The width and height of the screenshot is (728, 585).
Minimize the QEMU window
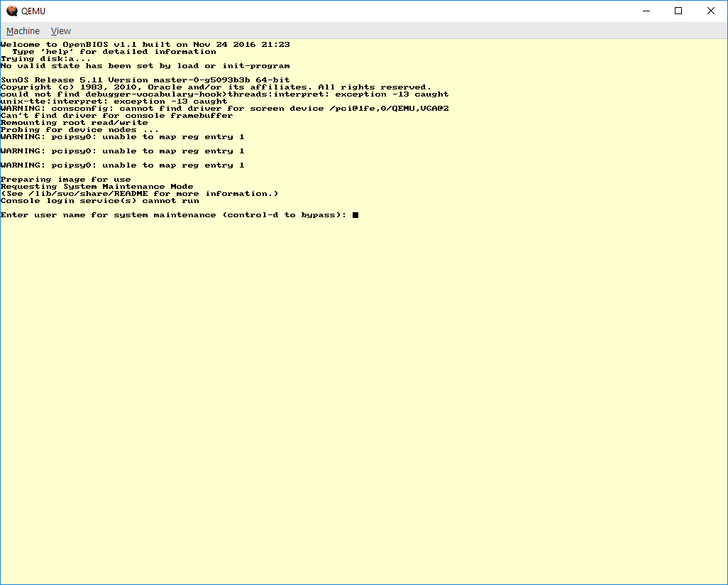click(x=646, y=11)
